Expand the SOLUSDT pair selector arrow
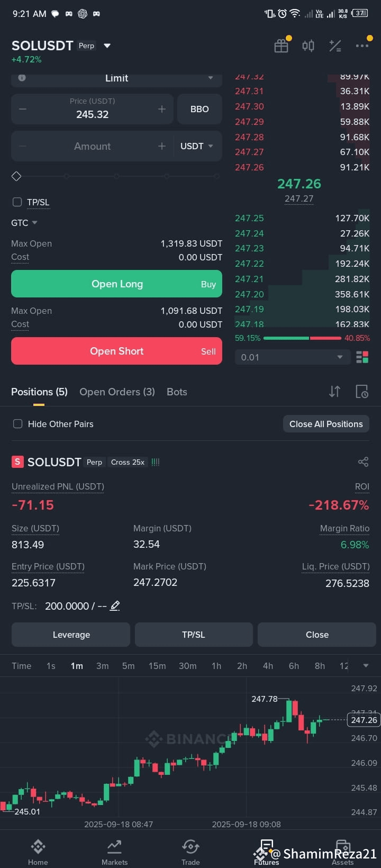Image resolution: width=381 pixels, height=868 pixels. click(x=107, y=46)
